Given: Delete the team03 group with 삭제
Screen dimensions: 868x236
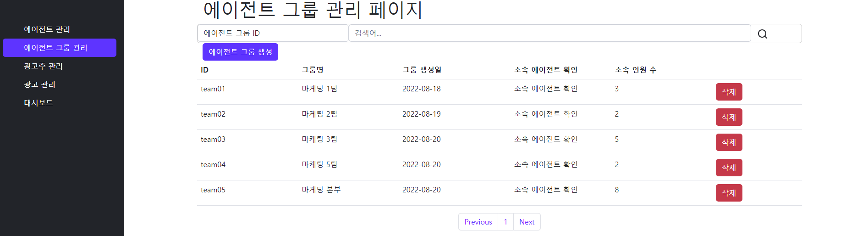Looking at the screenshot, I should (729, 142).
